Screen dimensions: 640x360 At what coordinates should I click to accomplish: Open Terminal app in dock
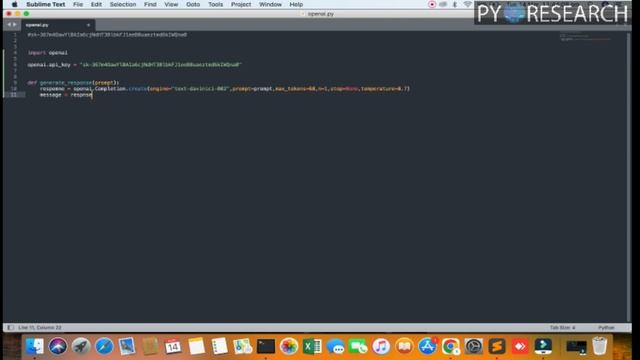tap(266, 347)
